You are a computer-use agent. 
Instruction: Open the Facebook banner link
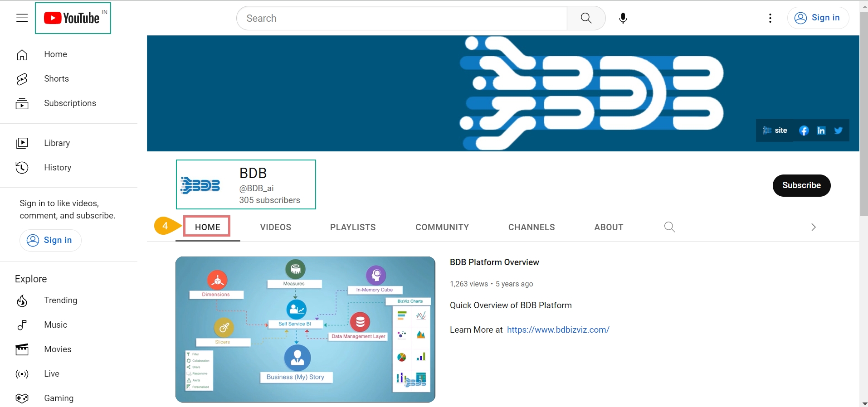[804, 131]
